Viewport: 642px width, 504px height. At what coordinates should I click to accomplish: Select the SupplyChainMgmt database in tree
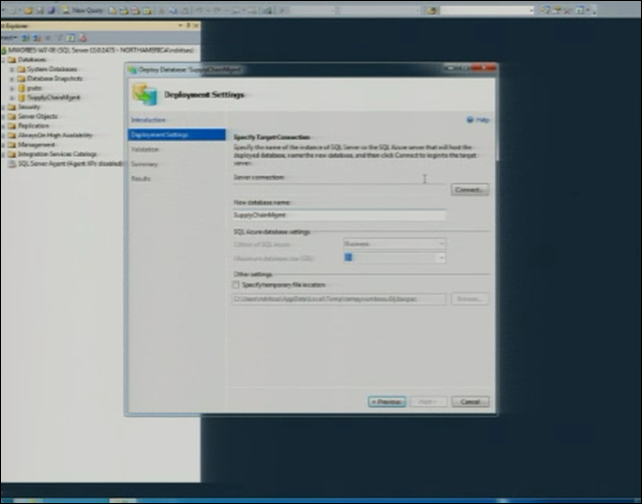pyautogui.click(x=49, y=97)
